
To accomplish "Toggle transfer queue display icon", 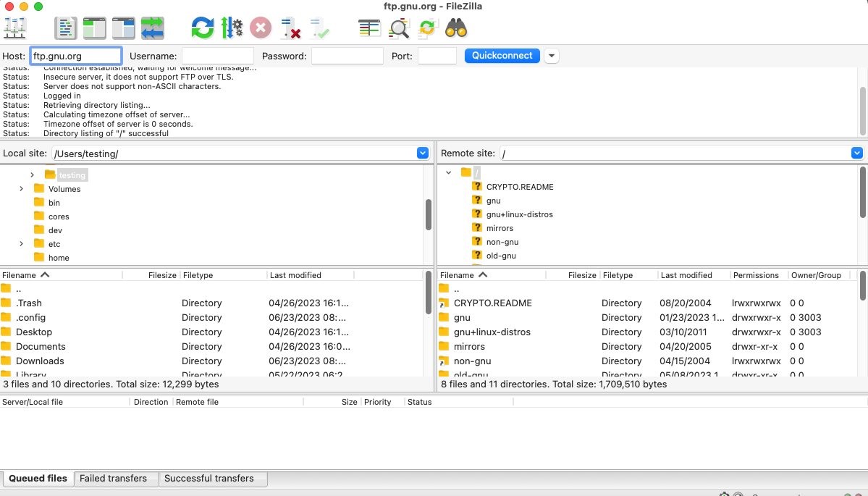I will pos(152,28).
